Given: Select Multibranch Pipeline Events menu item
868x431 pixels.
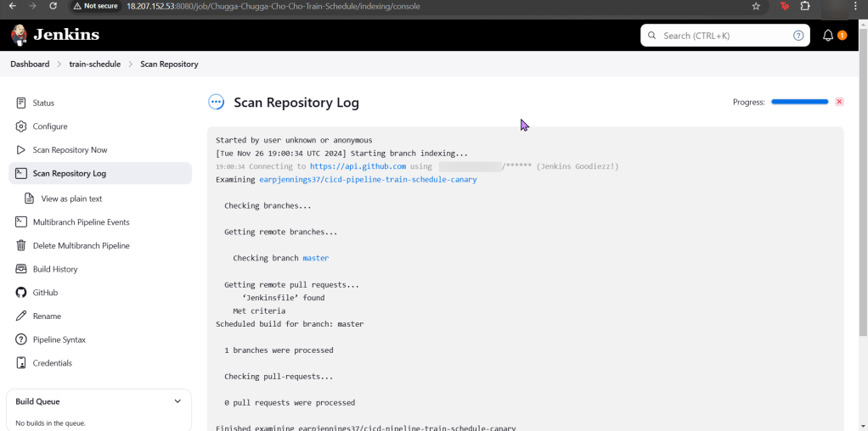Looking at the screenshot, I should (81, 222).
